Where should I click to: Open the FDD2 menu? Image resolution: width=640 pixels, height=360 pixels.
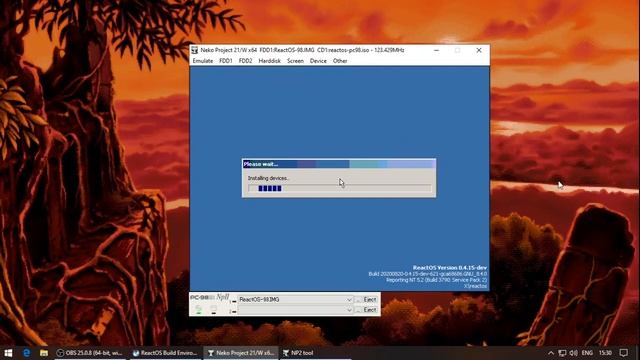[245, 61]
